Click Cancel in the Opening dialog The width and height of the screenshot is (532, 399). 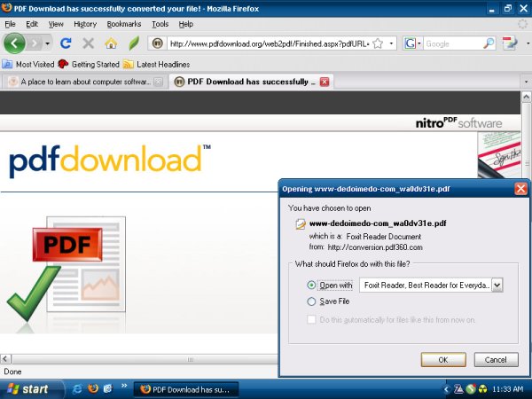coord(496,360)
